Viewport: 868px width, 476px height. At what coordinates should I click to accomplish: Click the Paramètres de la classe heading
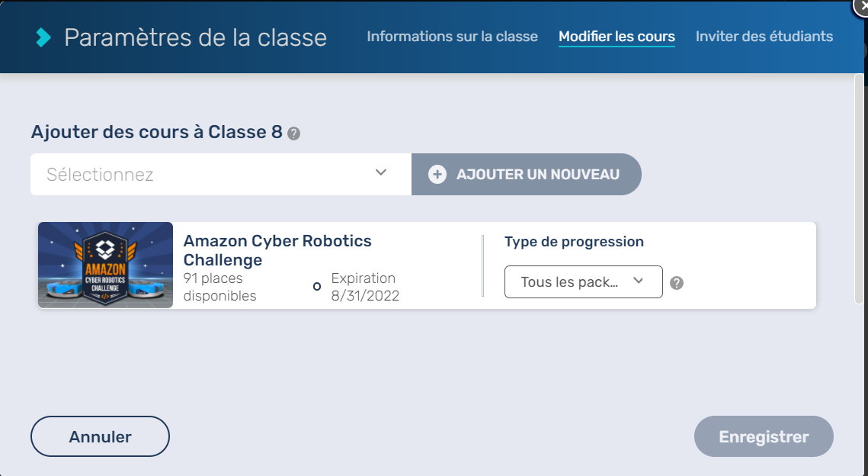coord(195,37)
